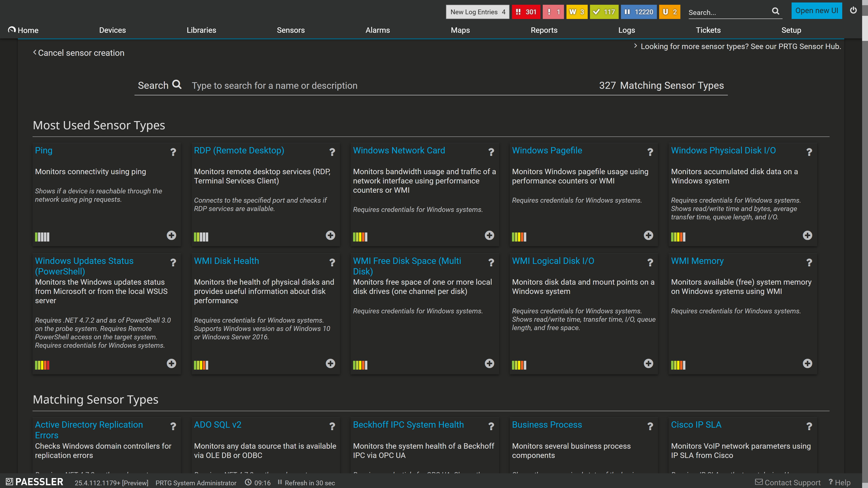868x488 pixels.
Task: Add WMI Free Disk Space sensor via plus
Action: (490, 363)
